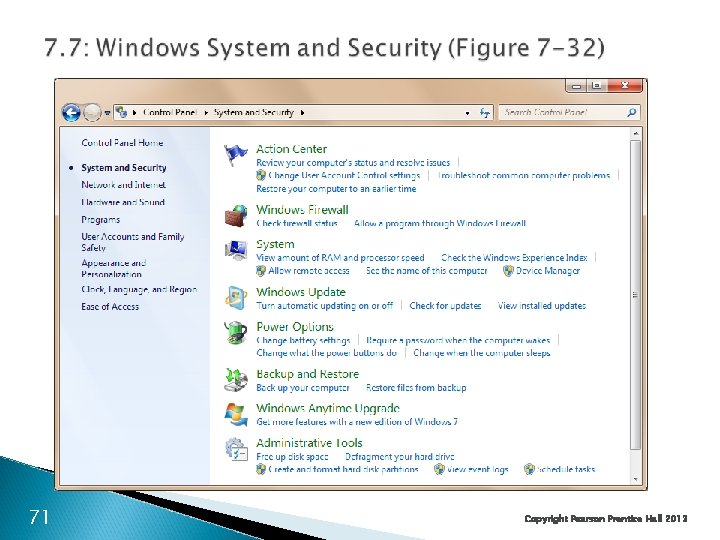Click Change when the computer sleeps

pos(482,353)
